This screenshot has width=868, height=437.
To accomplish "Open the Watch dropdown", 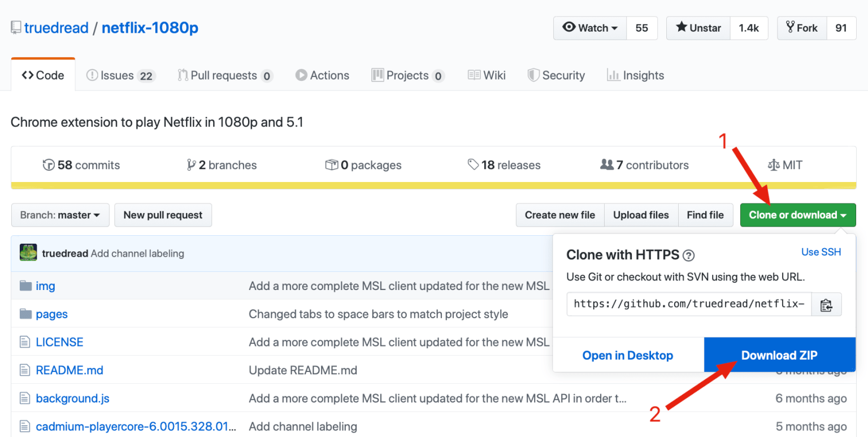I will point(590,28).
